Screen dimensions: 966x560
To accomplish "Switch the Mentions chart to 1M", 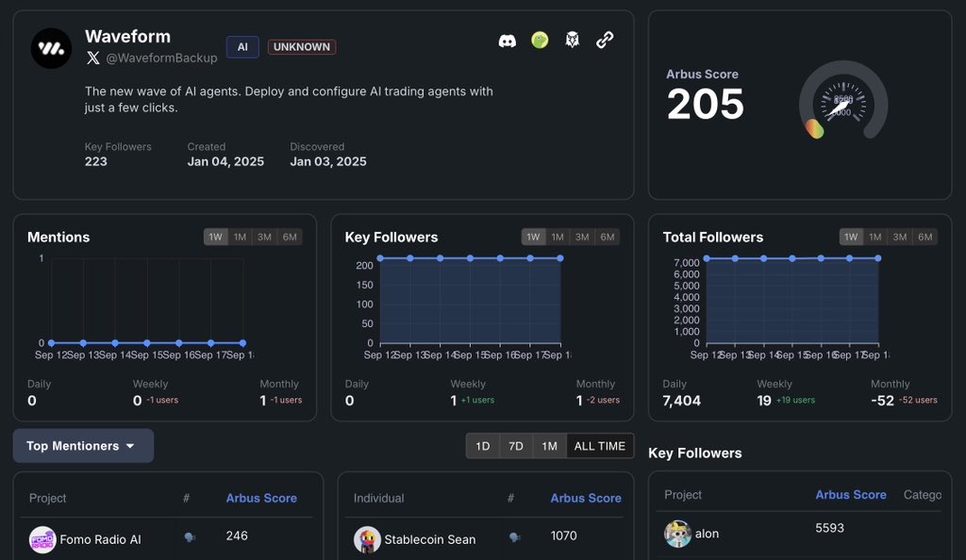I will [x=238, y=238].
